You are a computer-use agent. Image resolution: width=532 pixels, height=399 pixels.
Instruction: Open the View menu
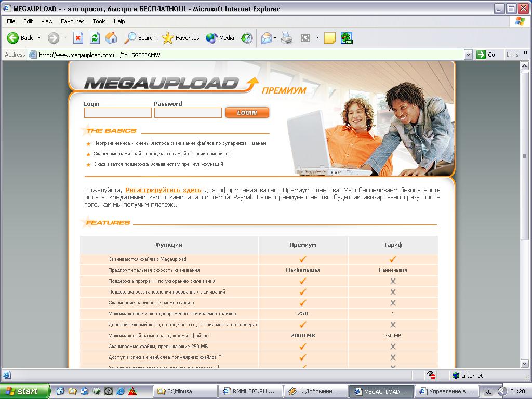[x=47, y=21]
